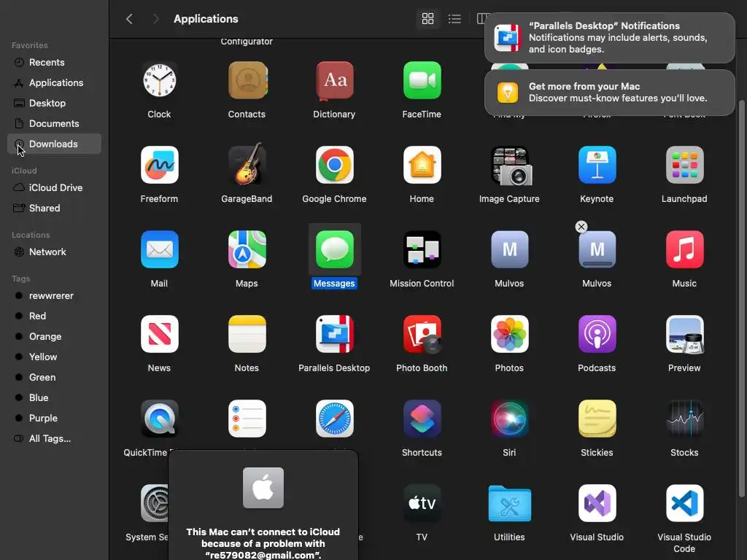Image resolution: width=747 pixels, height=560 pixels.
Task: Select the Google Chrome icon
Action: point(334,165)
